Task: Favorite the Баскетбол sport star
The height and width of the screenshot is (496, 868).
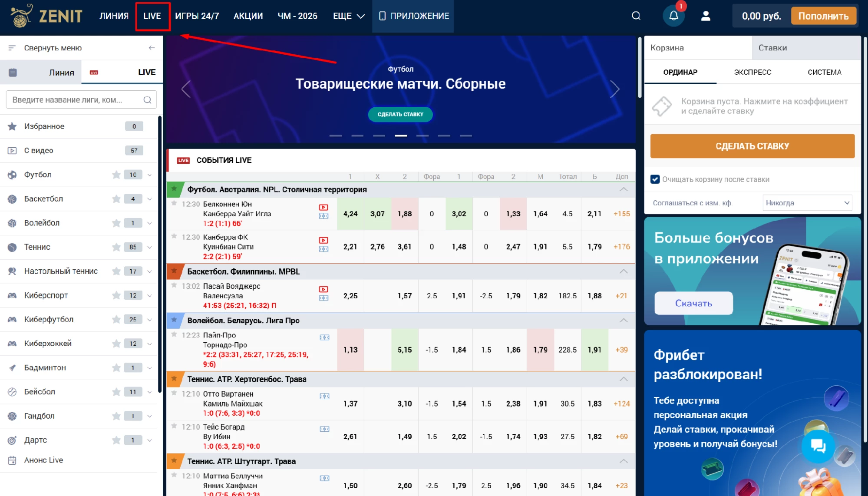Action: point(116,199)
